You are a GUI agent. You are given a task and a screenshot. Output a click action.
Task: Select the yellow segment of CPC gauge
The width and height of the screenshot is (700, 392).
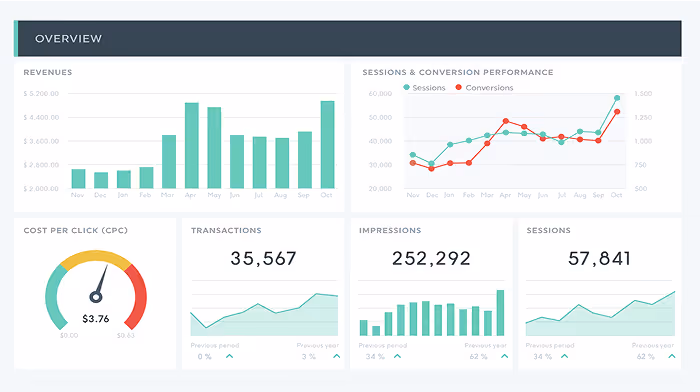click(x=96, y=257)
